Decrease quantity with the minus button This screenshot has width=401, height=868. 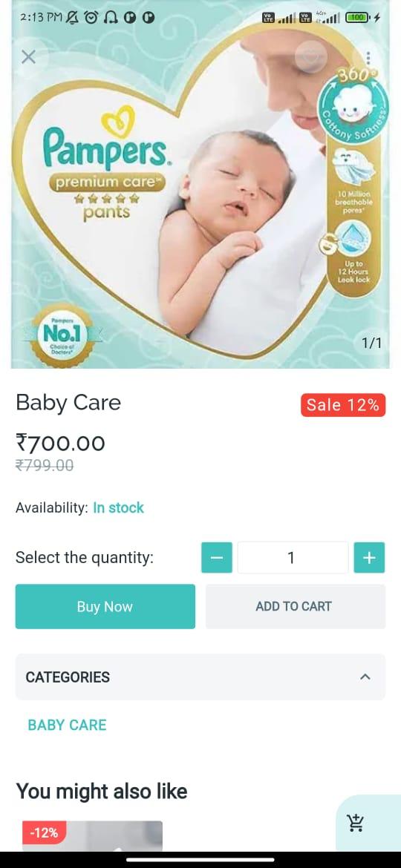[217, 557]
